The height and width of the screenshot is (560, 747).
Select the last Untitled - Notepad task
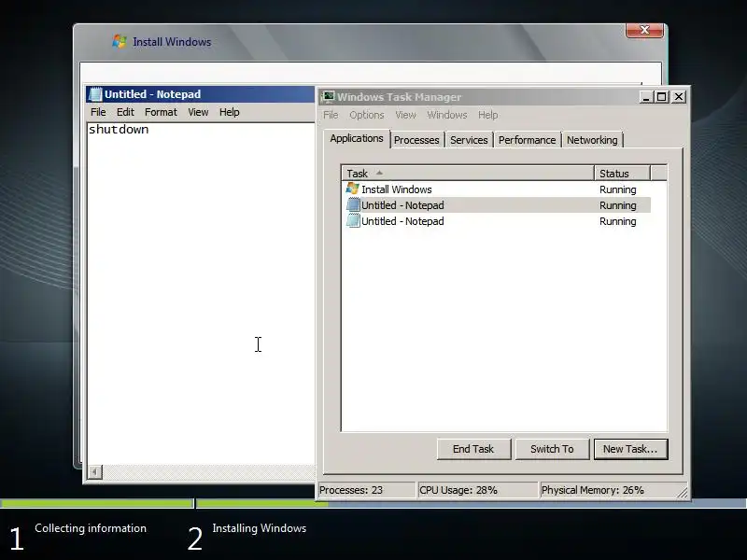(x=498, y=221)
